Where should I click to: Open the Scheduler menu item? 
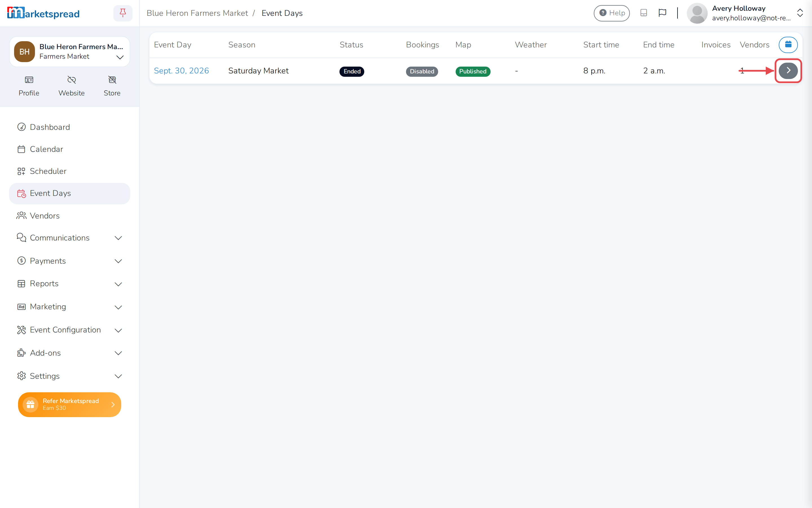(x=69, y=171)
